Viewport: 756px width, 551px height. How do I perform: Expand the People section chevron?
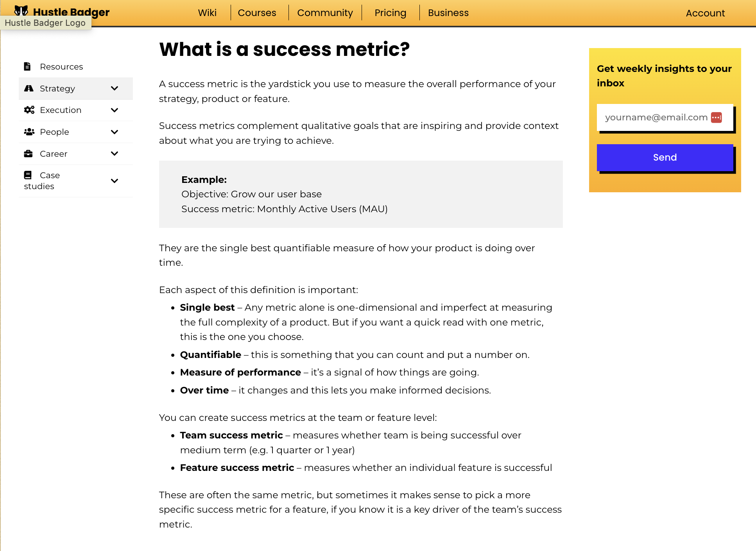[115, 132]
